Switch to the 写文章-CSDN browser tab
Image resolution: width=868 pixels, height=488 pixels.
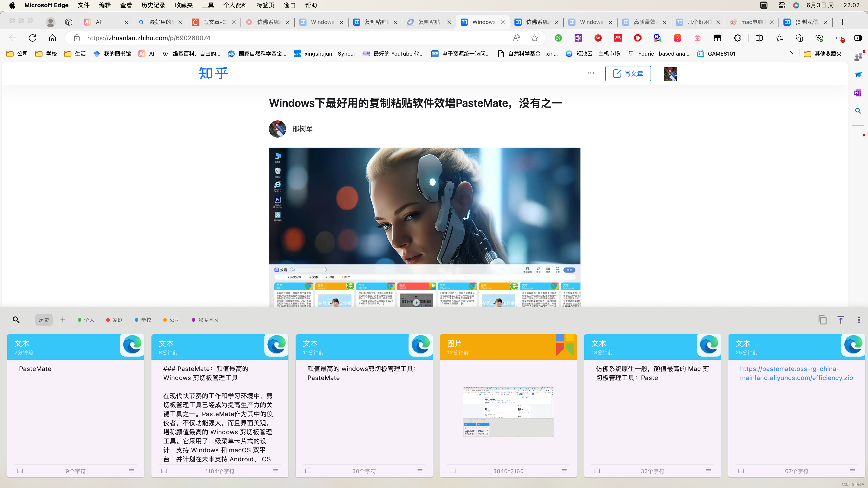214,22
